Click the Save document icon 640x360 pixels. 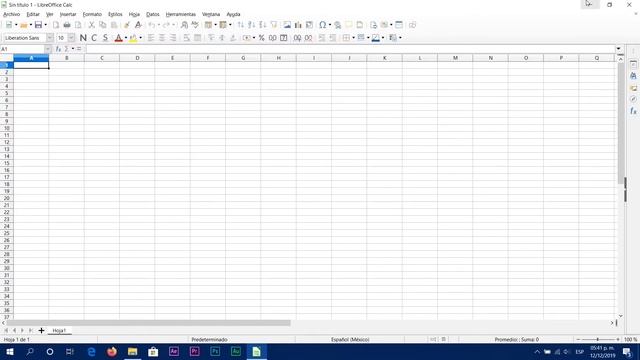click(38, 25)
